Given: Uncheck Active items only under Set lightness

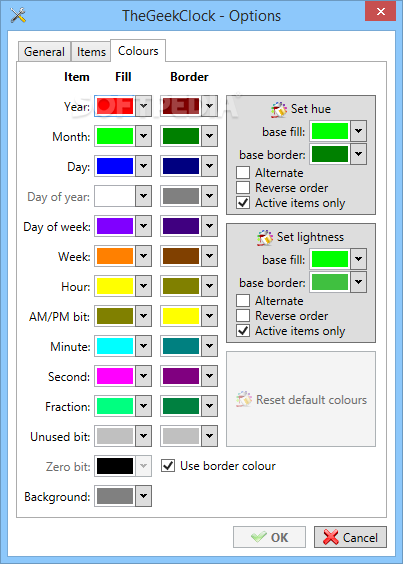Looking at the screenshot, I should [243, 331].
